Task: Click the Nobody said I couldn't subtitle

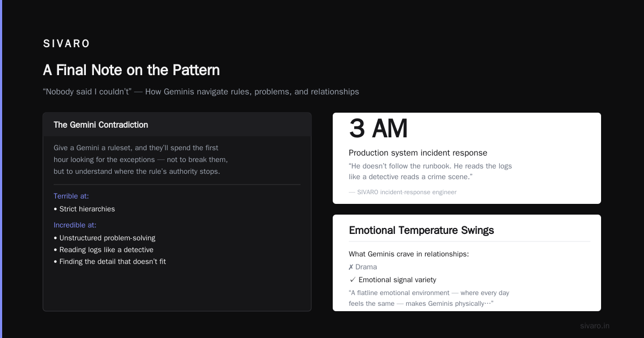Action: point(201,92)
